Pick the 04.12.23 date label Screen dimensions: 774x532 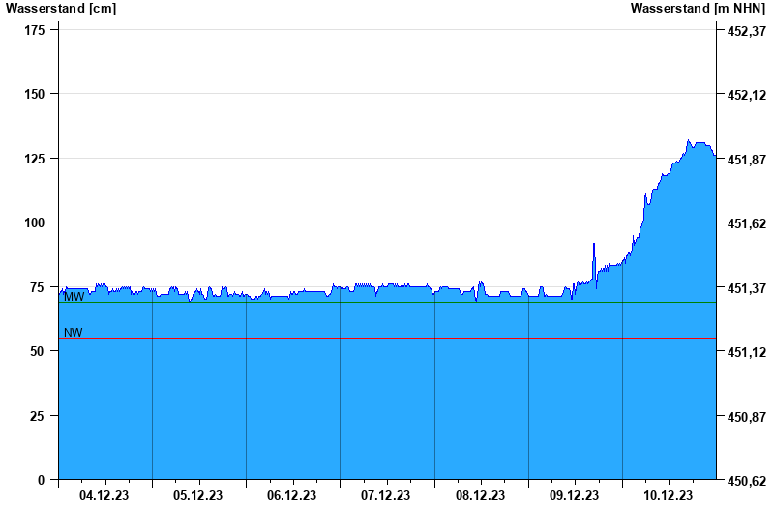click(104, 495)
